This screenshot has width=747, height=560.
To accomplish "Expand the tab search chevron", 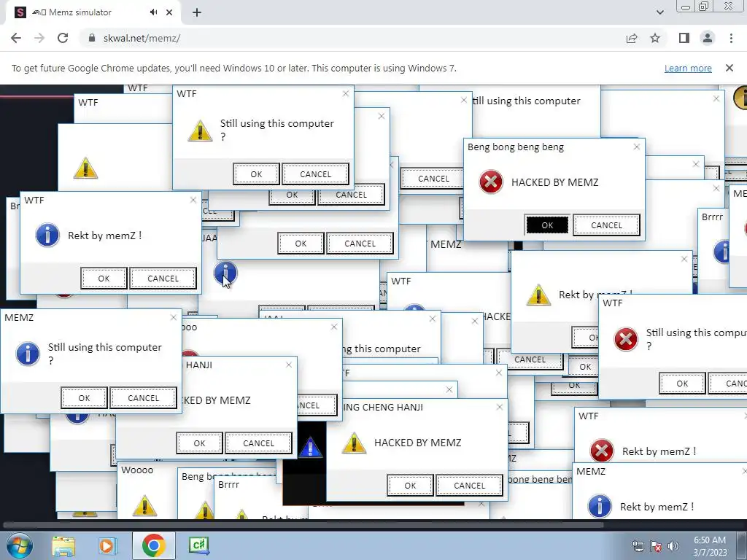I will (659, 12).
